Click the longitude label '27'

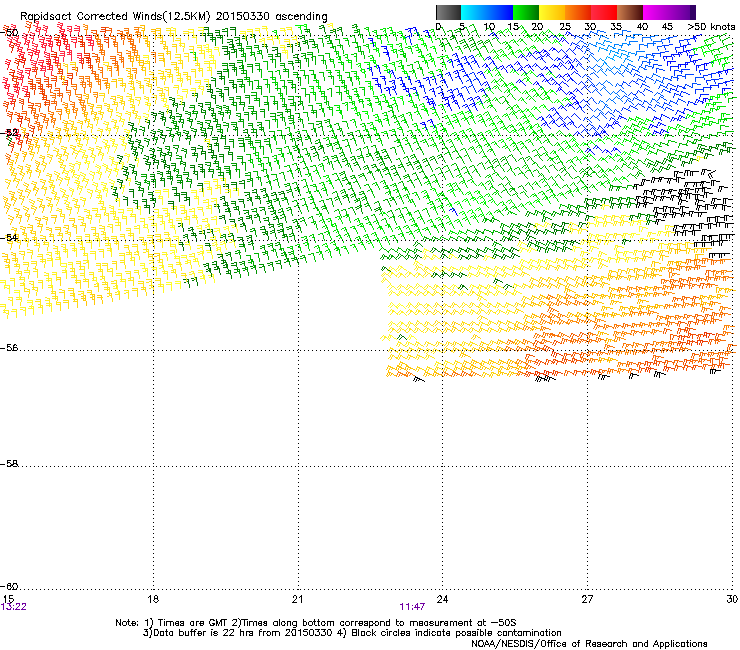coord(587,599)
